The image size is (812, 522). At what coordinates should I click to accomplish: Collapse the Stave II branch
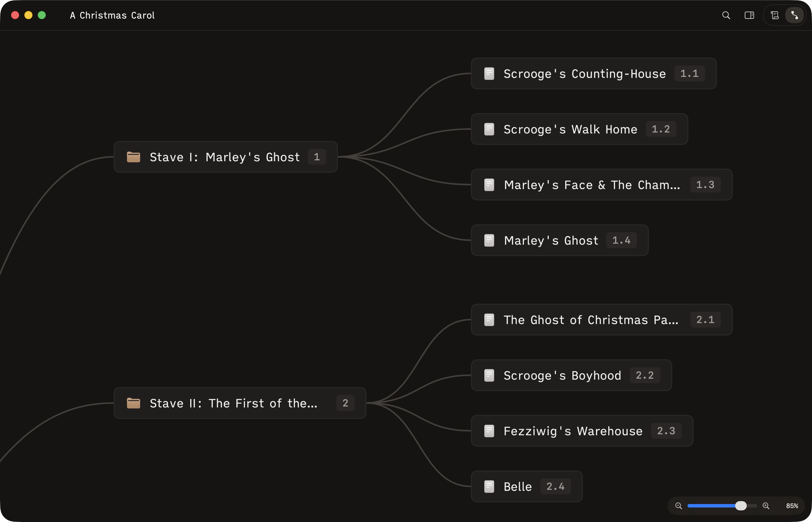(240, 403)
